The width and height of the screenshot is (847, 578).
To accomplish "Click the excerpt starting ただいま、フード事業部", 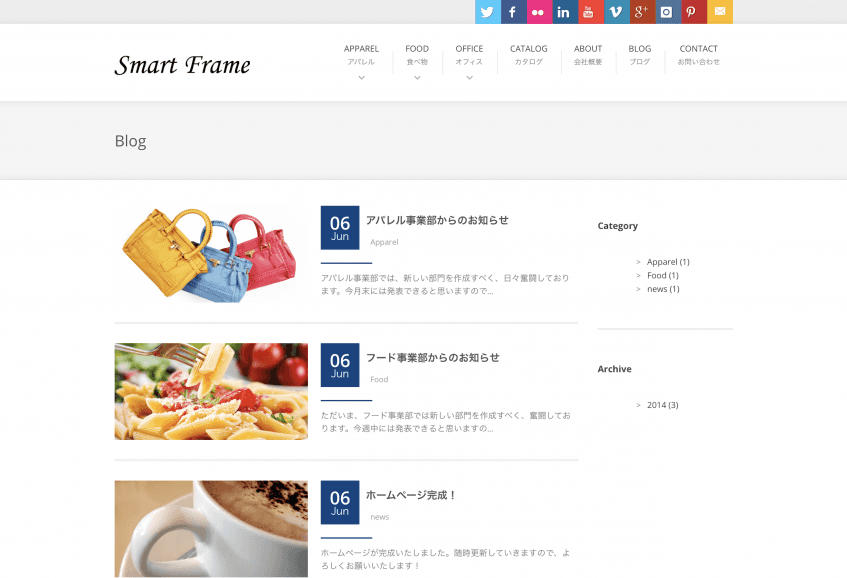I will click(446, 422).
